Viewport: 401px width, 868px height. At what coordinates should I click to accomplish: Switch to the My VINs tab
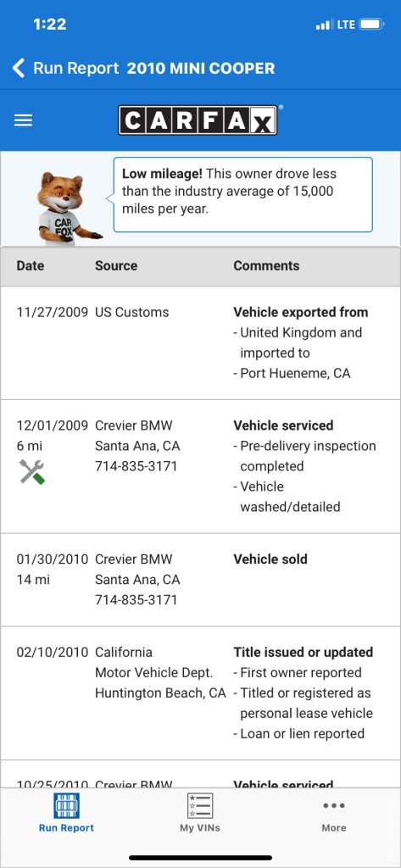coord(200,813)
